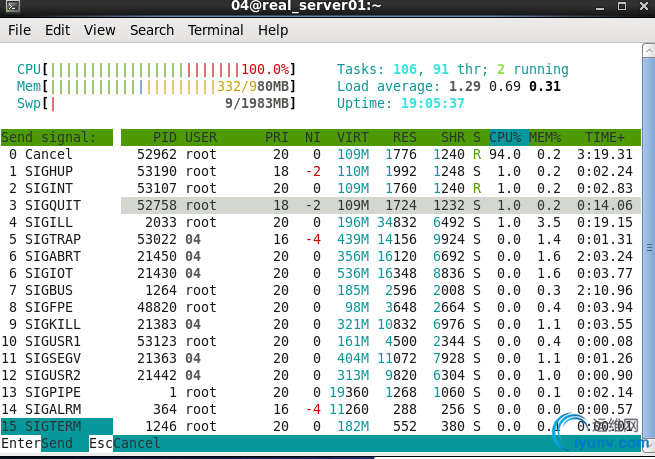This screenshot has height=459, width=655.
Task: Select signal 5 SIGTRAP
Action: pyautogui.click(x=57, y=239)
